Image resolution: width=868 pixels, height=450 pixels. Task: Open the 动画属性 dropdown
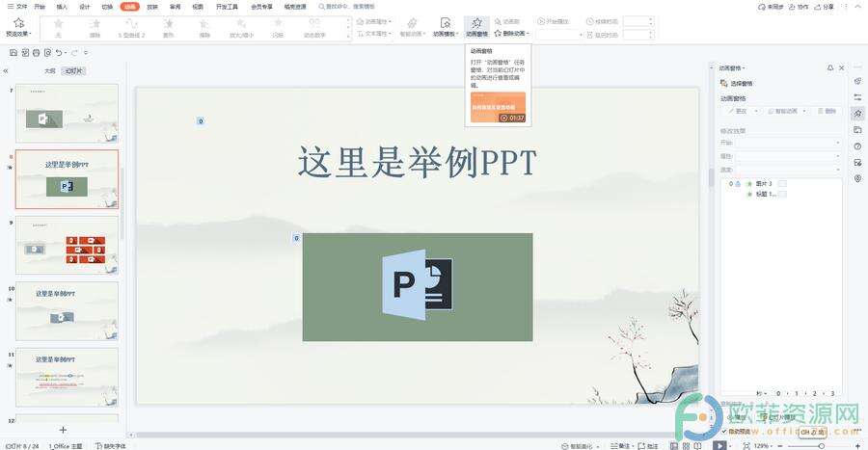374,21
